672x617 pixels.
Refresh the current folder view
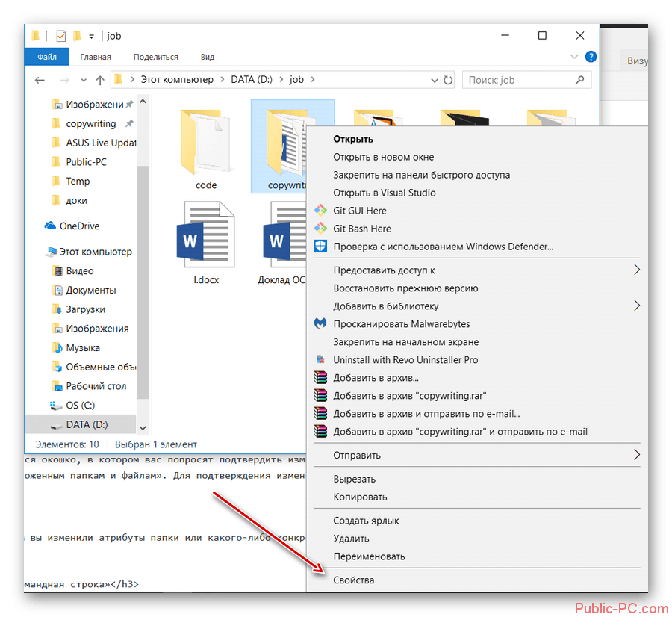pyautogui.click(x=448, y=80)
